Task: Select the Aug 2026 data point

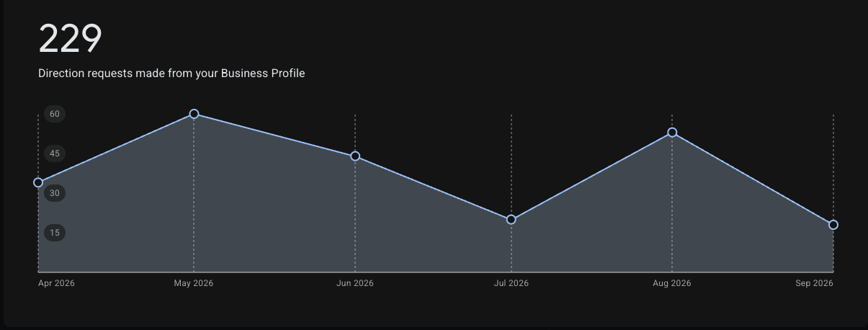Action: coord(672,133)
